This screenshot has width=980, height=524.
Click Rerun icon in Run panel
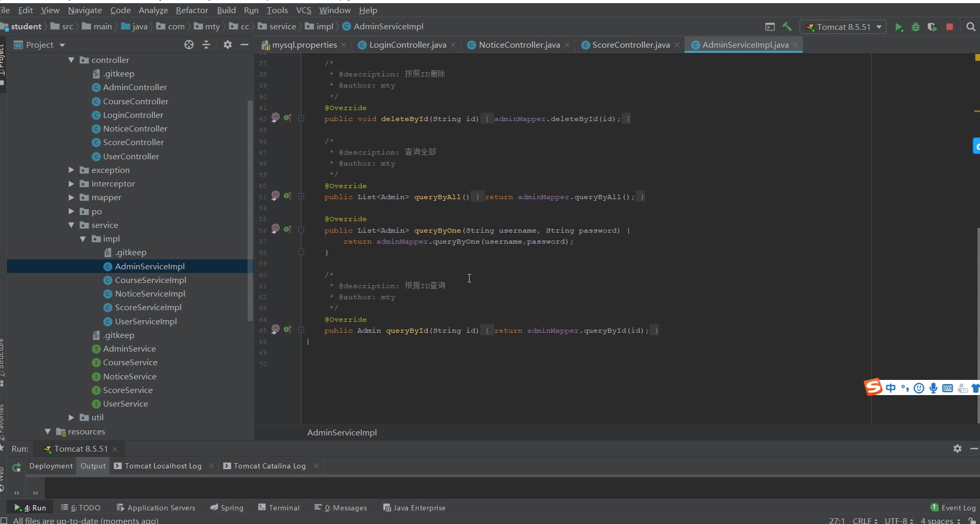pos(17,467)
